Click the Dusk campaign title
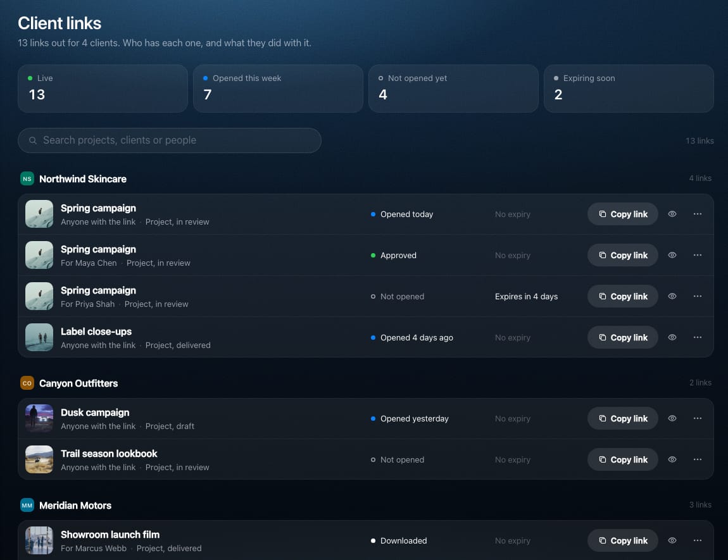Viewport: 728px width, 560px height. point(95,413)
